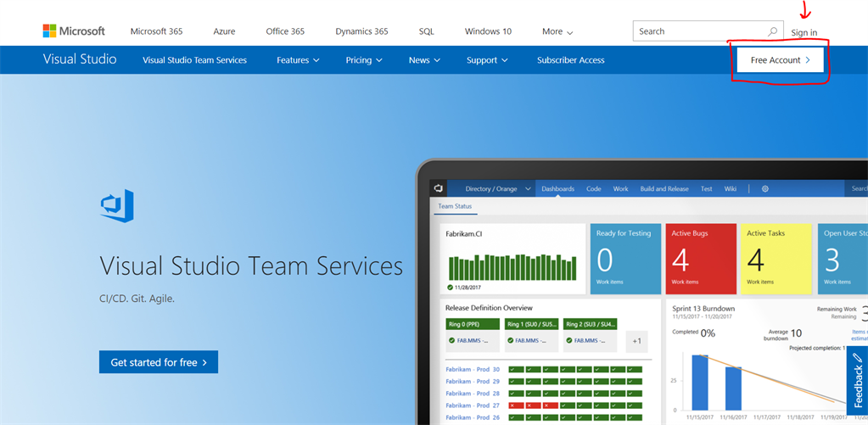
Task: Select the Team Status tab
Action: (454, 206)
